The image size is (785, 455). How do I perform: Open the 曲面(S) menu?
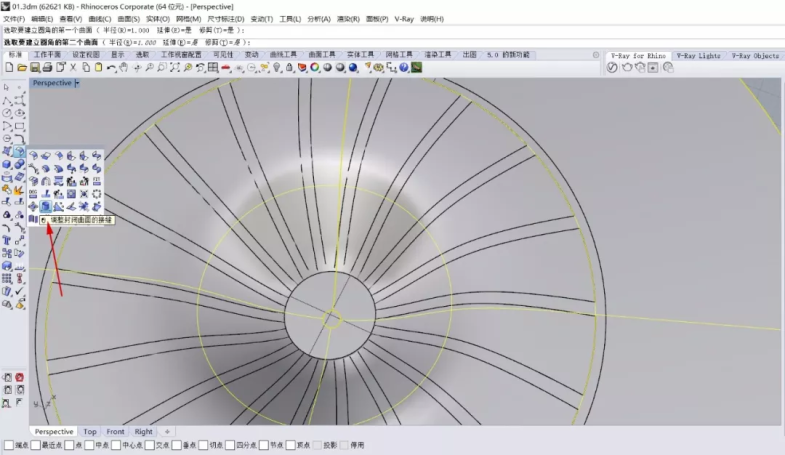pos(129,19)
